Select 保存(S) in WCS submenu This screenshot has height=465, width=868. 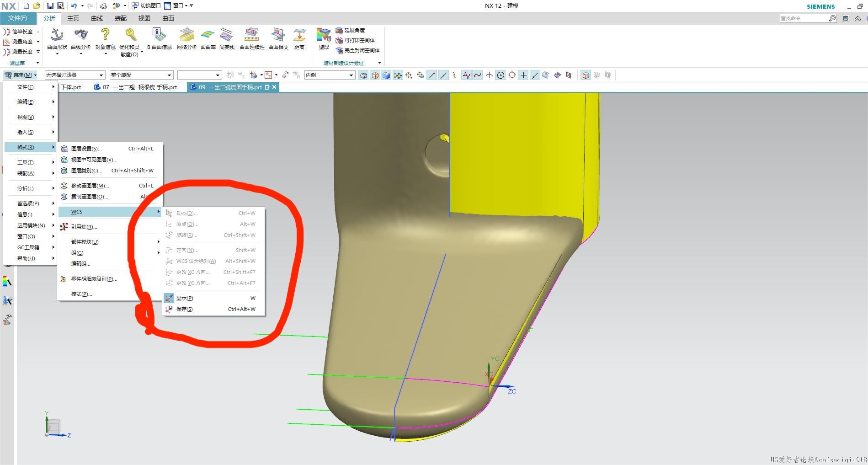pos(213,309)
